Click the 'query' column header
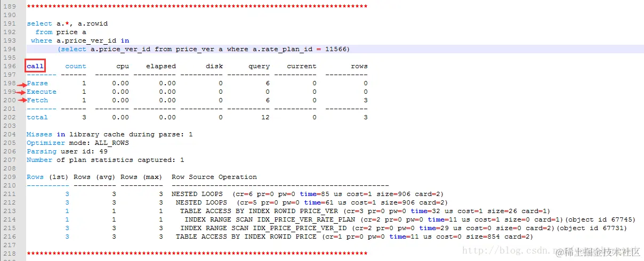The height and width of the screenshot is (261, 644). point(259,66)
